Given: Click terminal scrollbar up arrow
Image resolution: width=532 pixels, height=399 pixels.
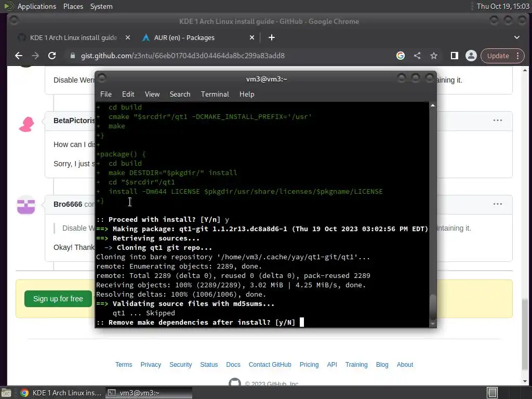Looking at the screenshot, I should 433,106.
